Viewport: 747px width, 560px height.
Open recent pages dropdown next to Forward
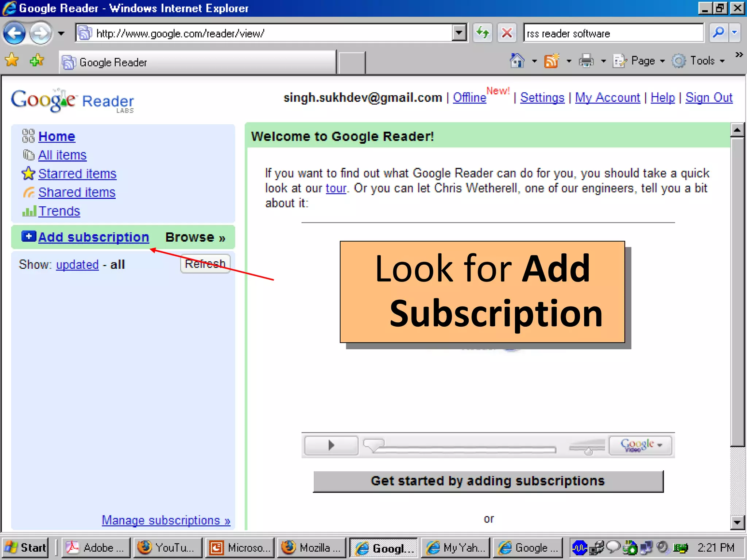coord(61,34)
